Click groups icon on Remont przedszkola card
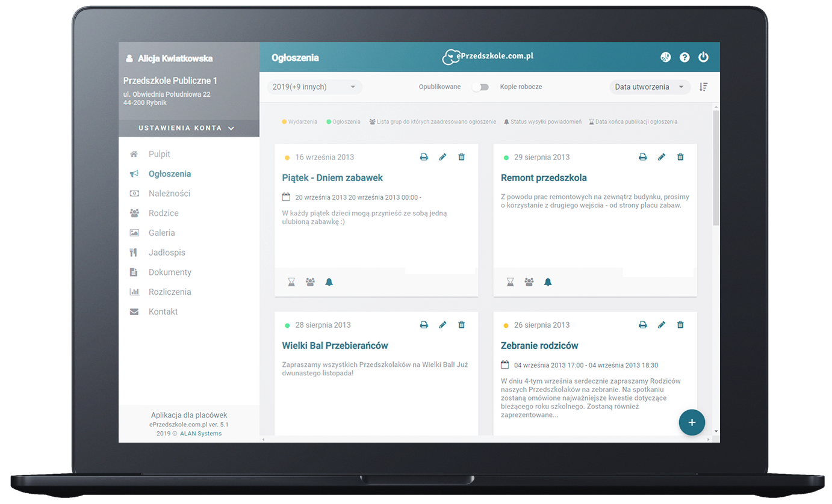Screen dimensions: 832x504 point(529,281)
